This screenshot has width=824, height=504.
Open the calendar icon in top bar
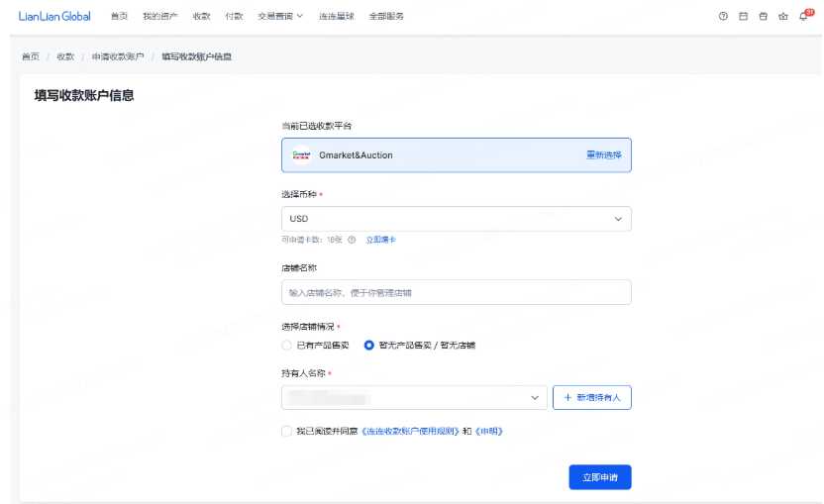point(743,17)
